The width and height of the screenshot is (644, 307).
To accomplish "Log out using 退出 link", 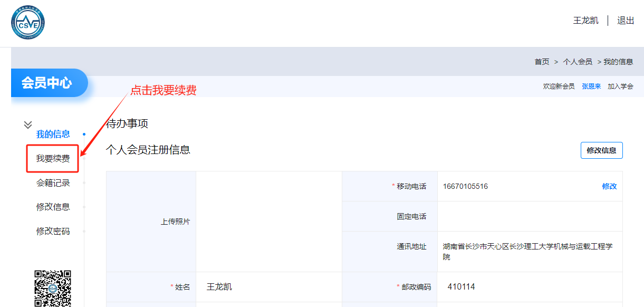I will pos(626,21).
